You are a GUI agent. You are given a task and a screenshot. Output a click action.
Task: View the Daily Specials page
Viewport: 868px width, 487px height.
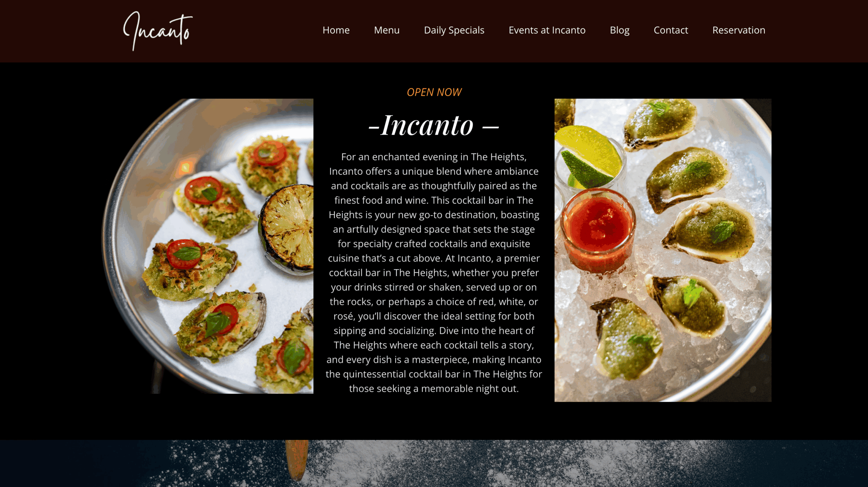click(x=454, y=30)
